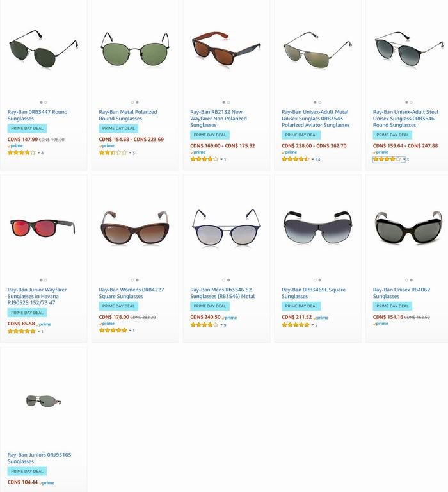This screenshot has width=448, height=492.
Task: Open star rating of Ray-Ban 0RB3447 Round Sunglasses
Action: pos(21,152)
